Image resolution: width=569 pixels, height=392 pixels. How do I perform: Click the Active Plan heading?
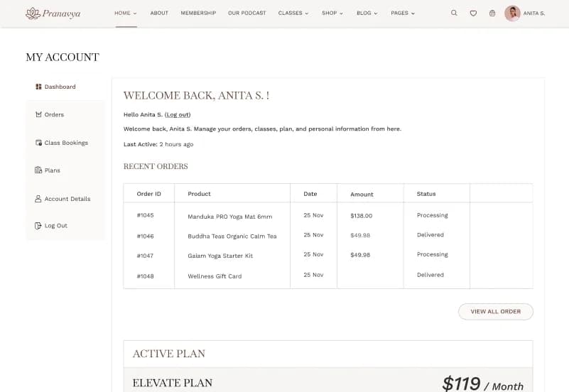pyautogui.click(x=169, y=354)
